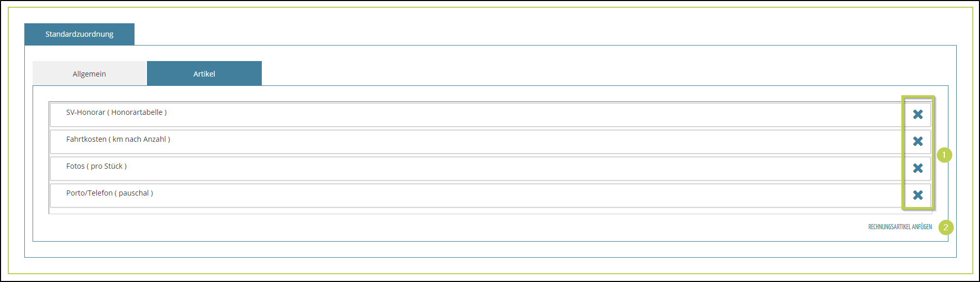Delete the Porto/Telefon entry with its X icon
Screen dimensions: 980x282
click(917, 195)
